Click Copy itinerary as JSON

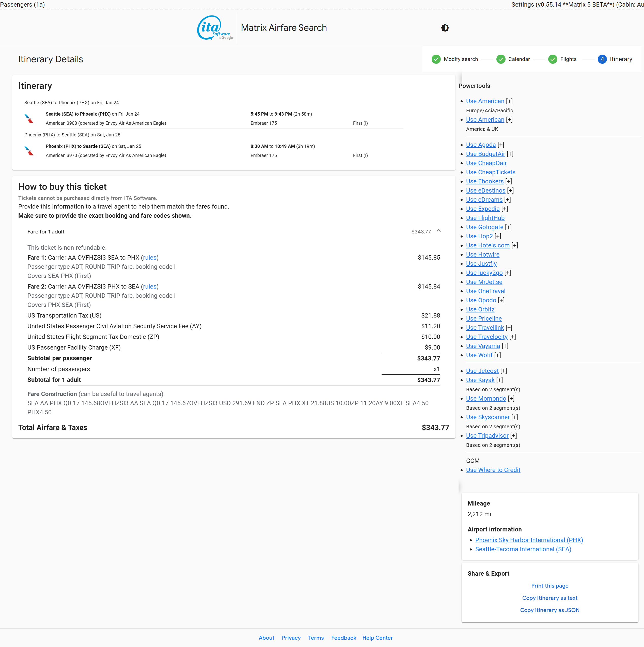[549, 610]
